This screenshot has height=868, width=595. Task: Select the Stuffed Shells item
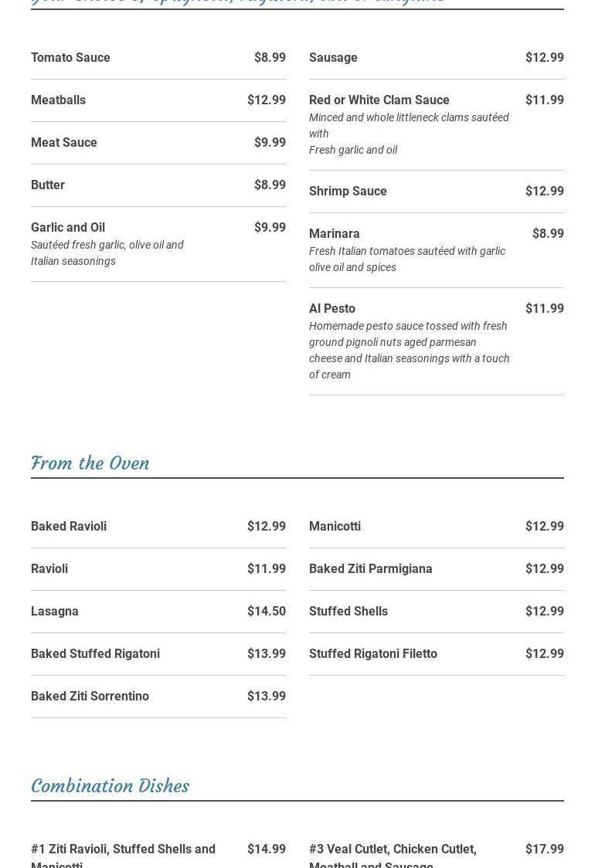click(x=348, y=612)
